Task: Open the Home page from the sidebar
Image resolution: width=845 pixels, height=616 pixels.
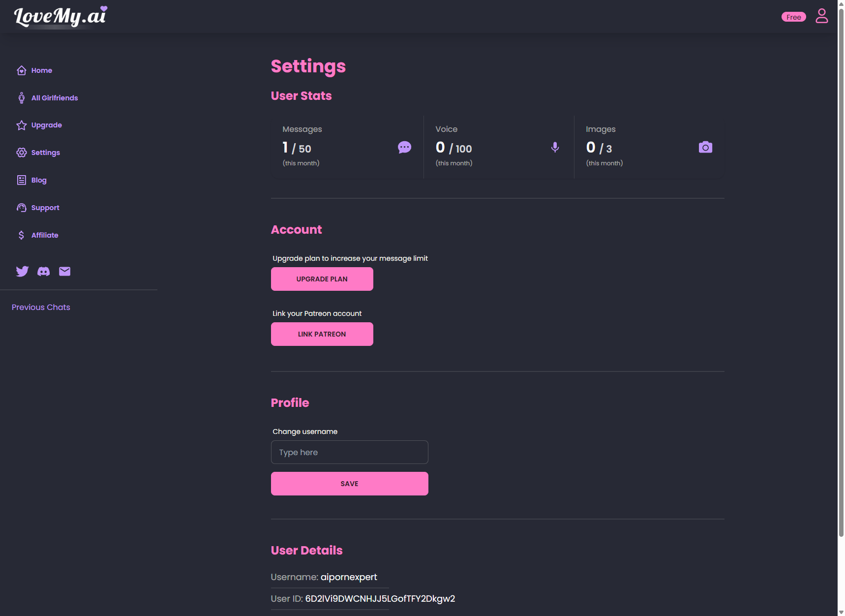Action: 22,70
